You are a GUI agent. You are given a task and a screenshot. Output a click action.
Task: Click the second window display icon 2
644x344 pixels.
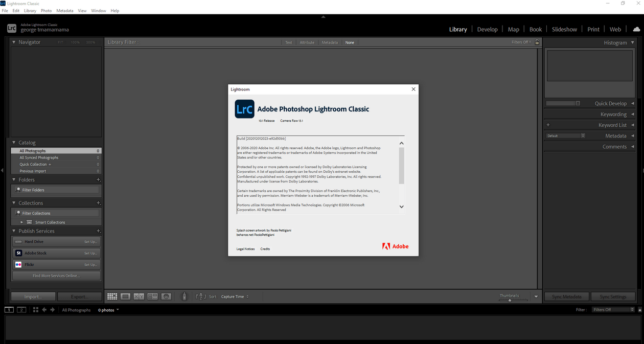(x=21, y=310)
